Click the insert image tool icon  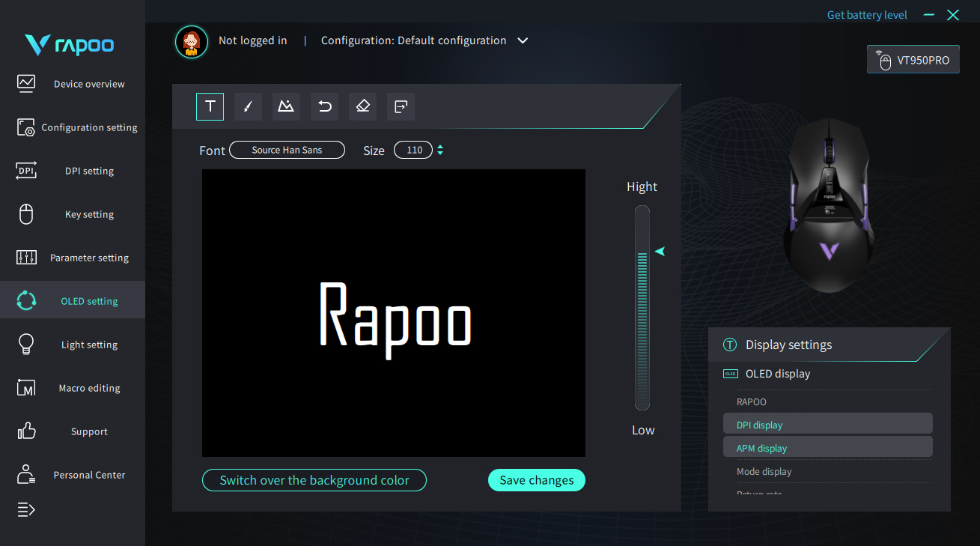click(286, 106)
